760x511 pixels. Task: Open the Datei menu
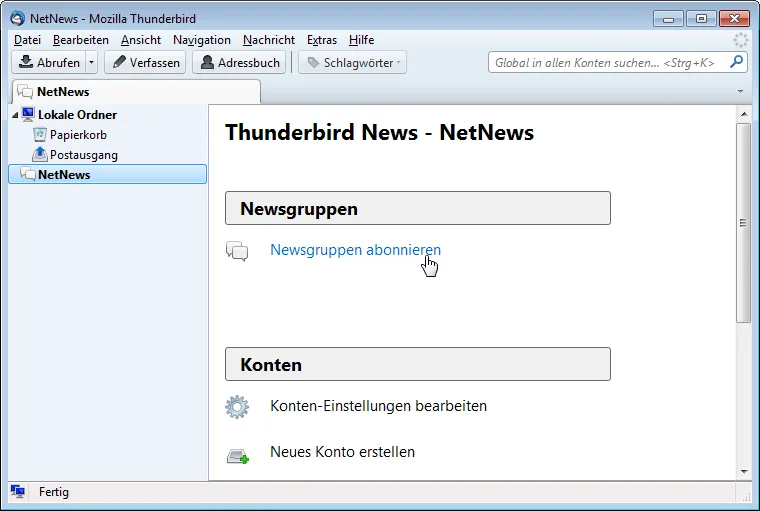[x=27, y=40]
